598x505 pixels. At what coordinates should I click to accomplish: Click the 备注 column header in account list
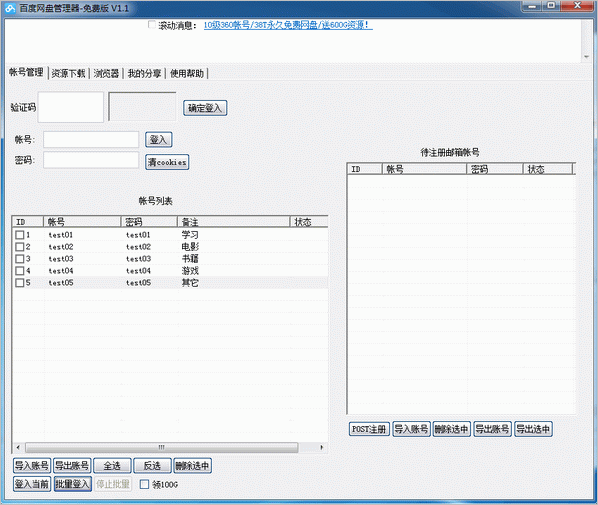(234, 222)
